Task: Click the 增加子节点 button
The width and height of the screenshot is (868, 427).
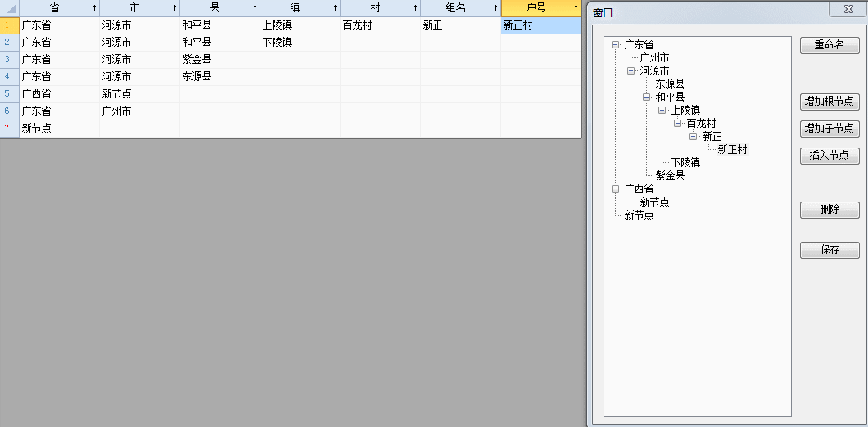Action: click(x=830, y=129)
